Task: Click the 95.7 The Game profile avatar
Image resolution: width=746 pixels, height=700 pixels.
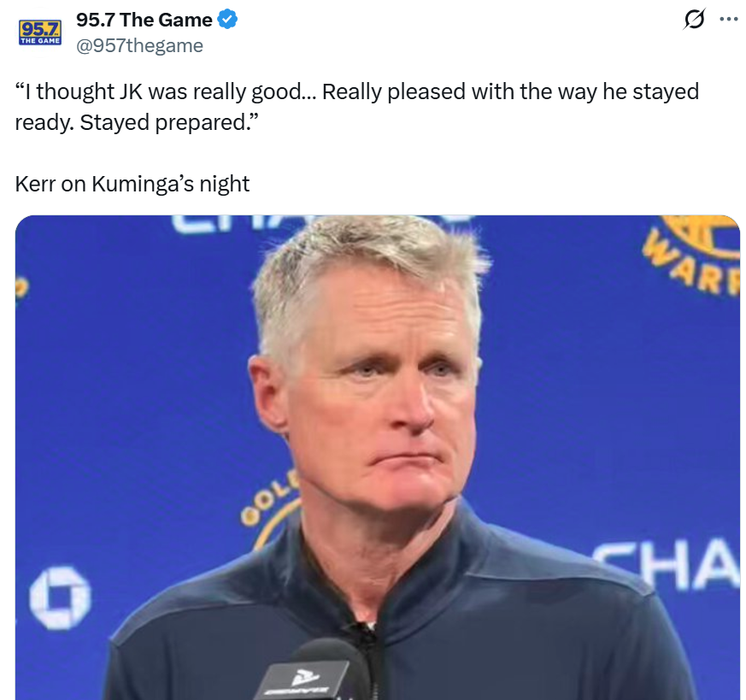Action: click(40, 32)
